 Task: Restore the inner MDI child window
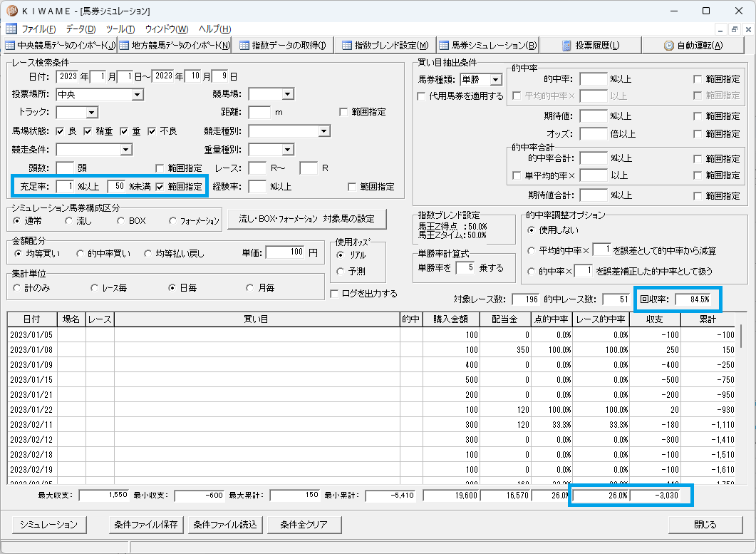[x=735, y=29]
